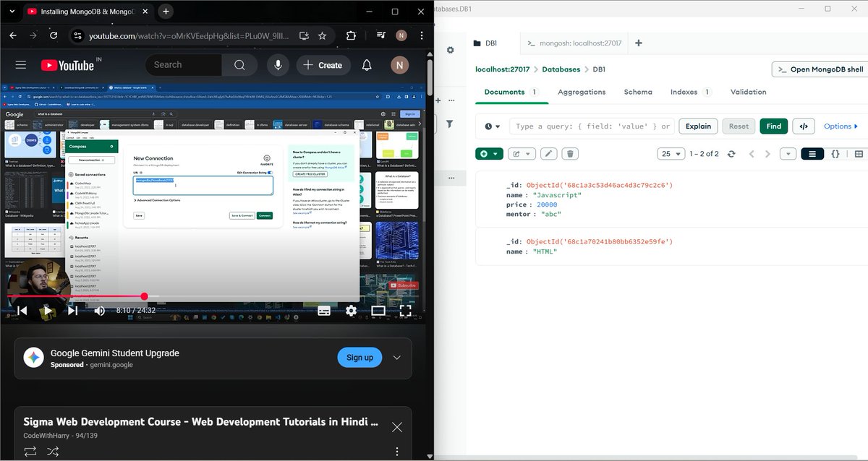Open Export Data dropdown
The width and height of the screenshot is (868, 461).
[522, 154]
